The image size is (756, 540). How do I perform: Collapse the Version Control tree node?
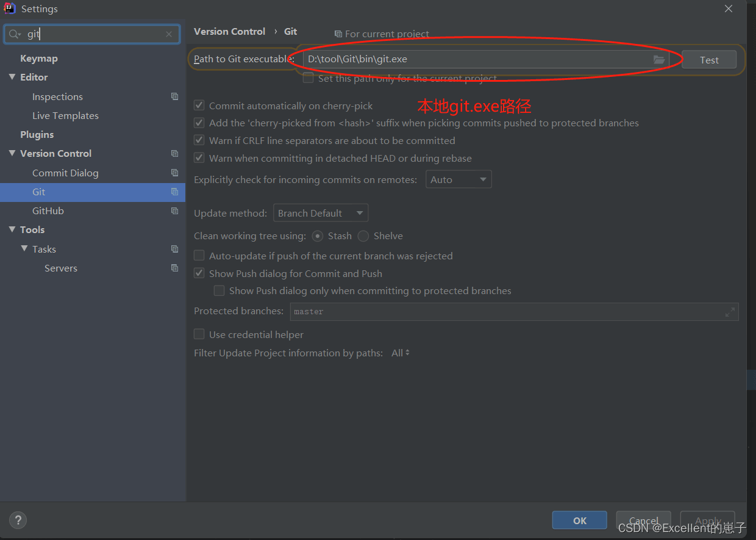12,153
